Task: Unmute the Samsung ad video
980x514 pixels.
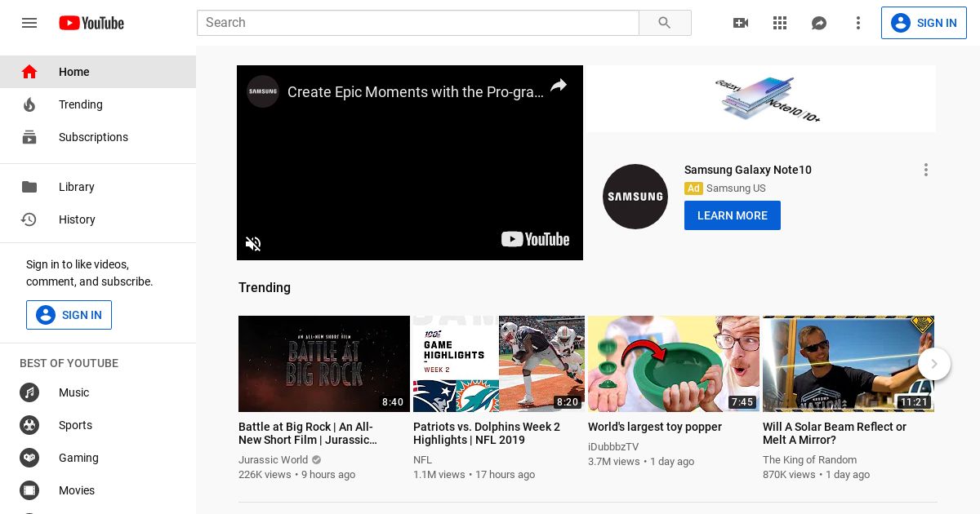Action: [253, 243]
